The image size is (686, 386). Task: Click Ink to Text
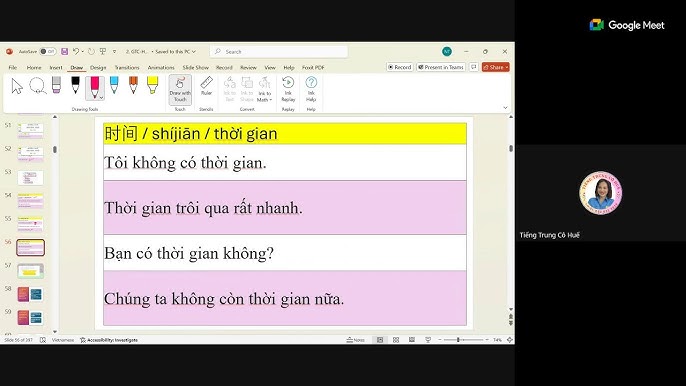click(x=230, y=89)
